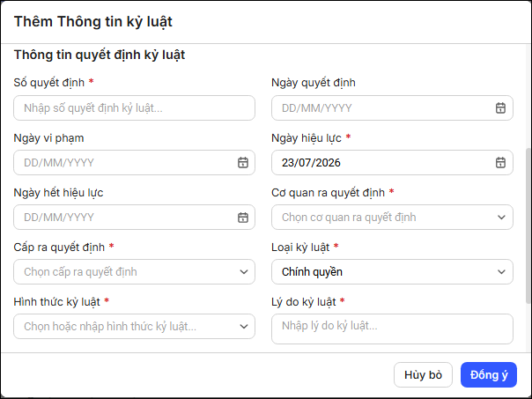This screenshot has width=532, height=399.
Task: Open calendar icon for Ngày hết hiệu lực
Action: click(x=242, y=218)
